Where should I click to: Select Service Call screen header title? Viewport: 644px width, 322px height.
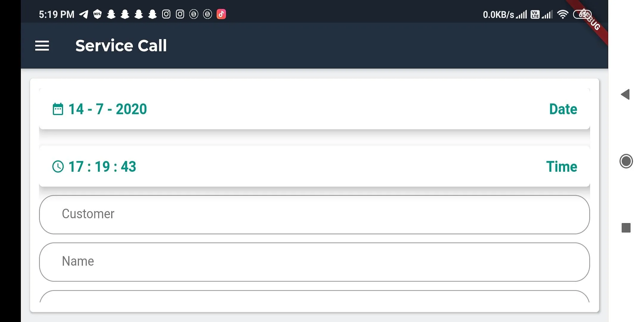pyautogui.click(x=121, y=46)
